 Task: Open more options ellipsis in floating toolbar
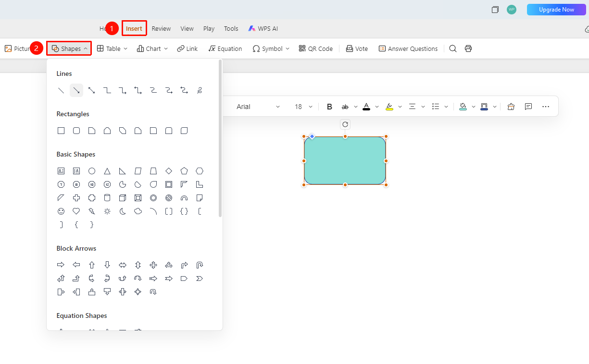546,107
